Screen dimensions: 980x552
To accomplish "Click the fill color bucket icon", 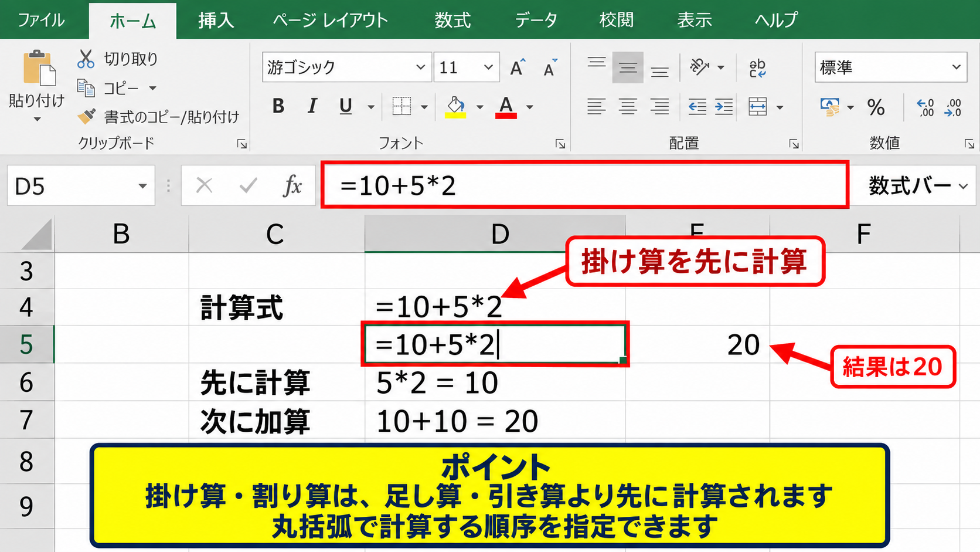I will pos(455,107).
